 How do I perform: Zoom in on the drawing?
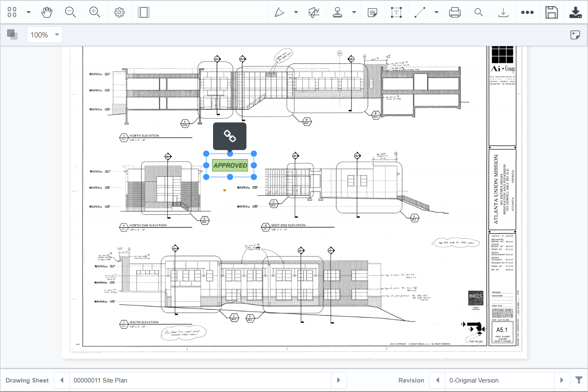pyautogui.click(x=95, y=12)
